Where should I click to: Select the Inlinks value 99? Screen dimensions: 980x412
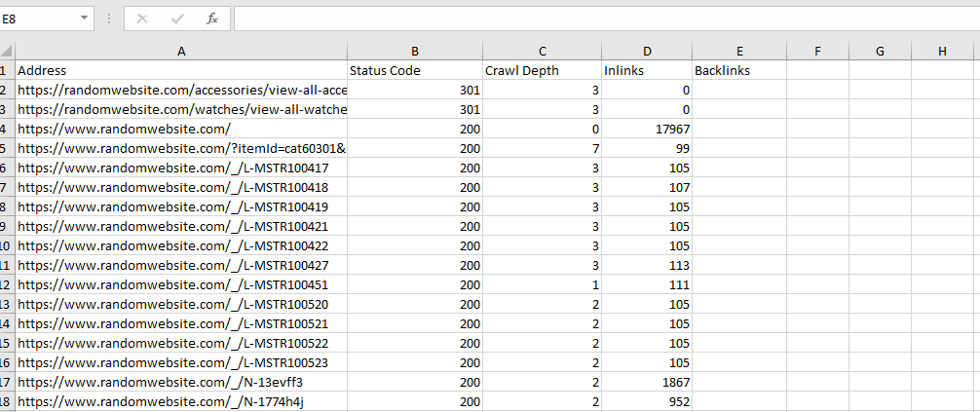[647, 148]
